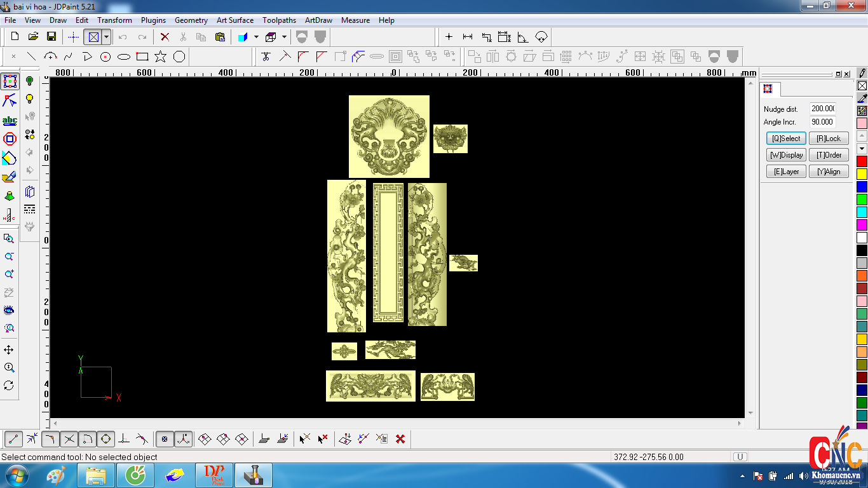Open the Toolpaths menu
The width and height of the screenshot is (868, 488).
click(279, 20)
